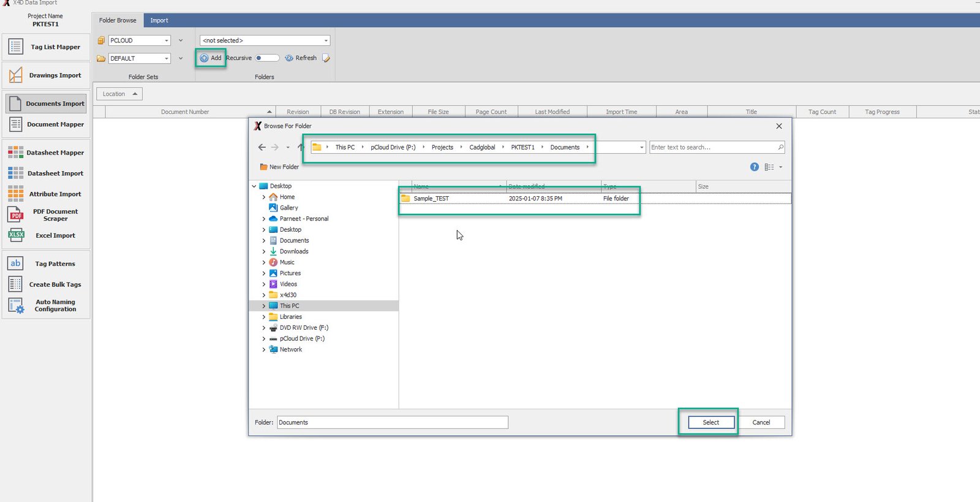Click the edit pencil icon beside Refresh
This screenshot has height=502, width=980.
pos(326,58)
